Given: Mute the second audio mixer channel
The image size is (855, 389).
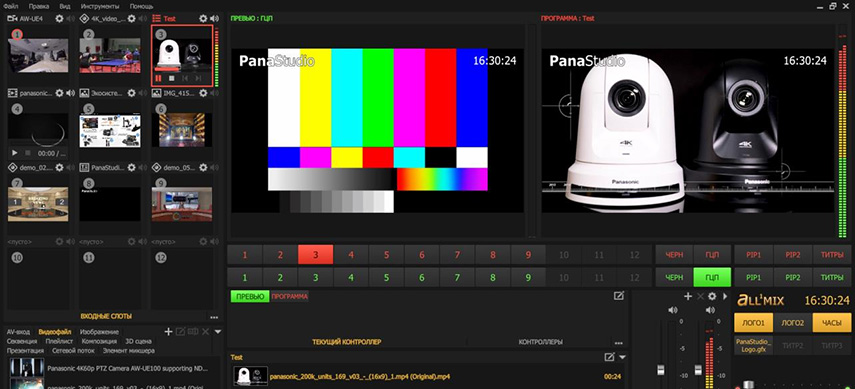Looking at the screenshot, I should [x=709, y=310].
